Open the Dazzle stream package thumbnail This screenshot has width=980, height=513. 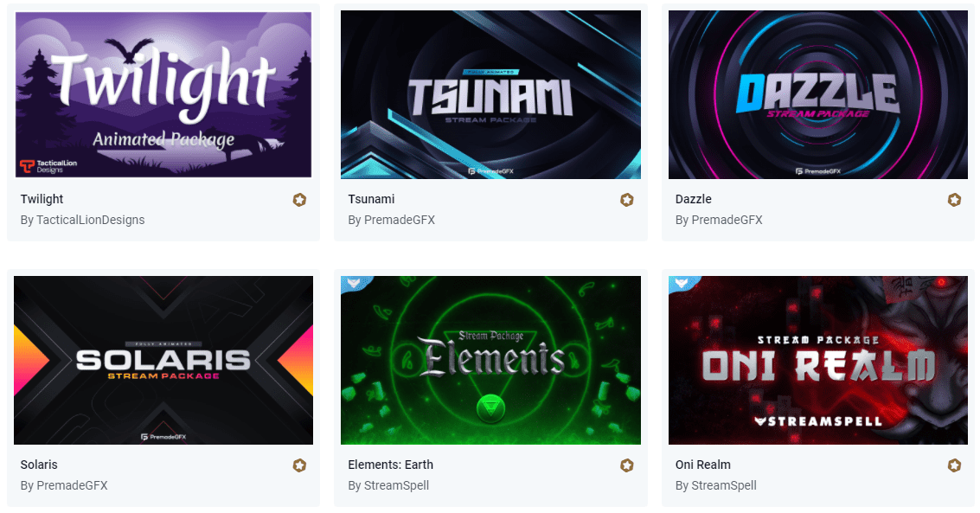click(818, 94)
